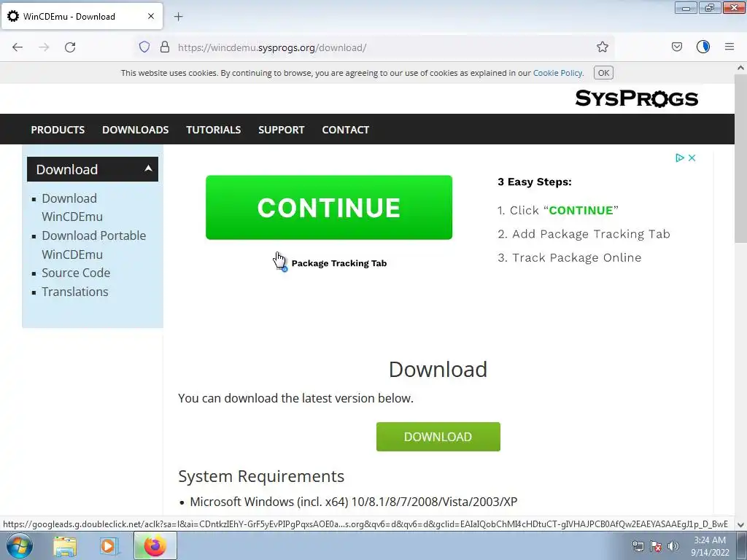Click the show desktop strip on the taskbar

(x=741, y=545)
